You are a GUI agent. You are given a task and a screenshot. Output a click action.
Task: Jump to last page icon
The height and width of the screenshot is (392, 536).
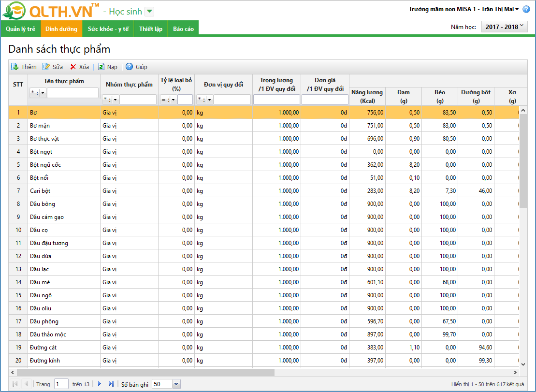[111, 384]
